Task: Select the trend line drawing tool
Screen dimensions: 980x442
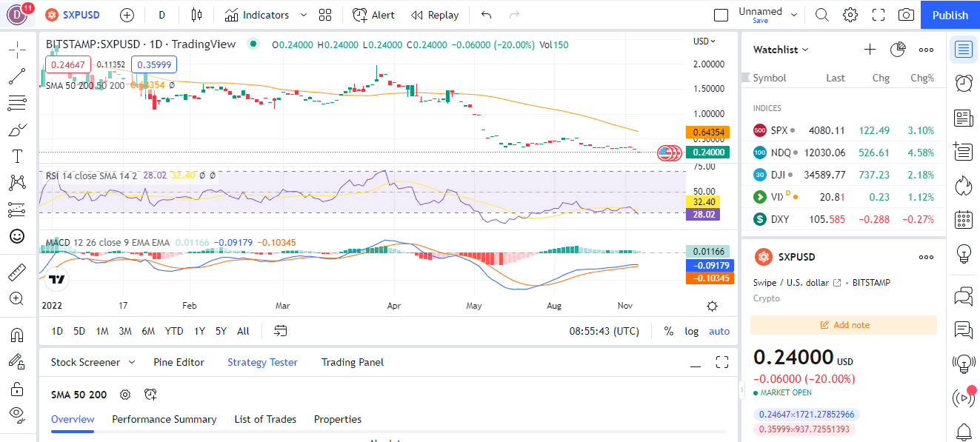Action: [17, 76]
